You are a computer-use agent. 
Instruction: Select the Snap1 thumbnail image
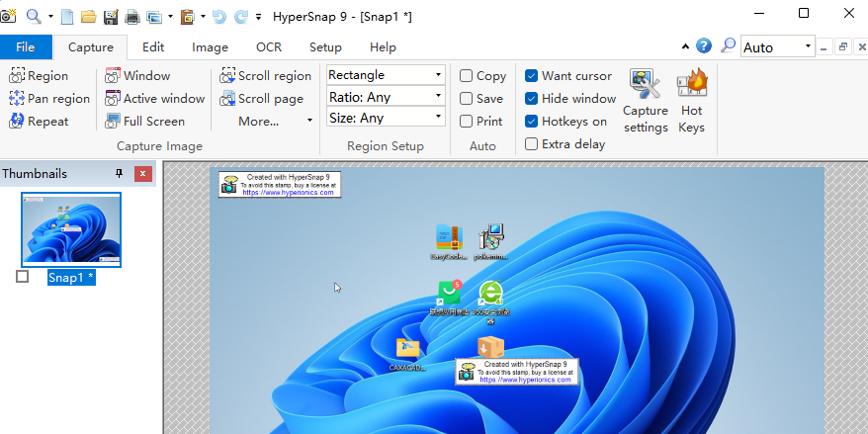click(x=71, y=229)
